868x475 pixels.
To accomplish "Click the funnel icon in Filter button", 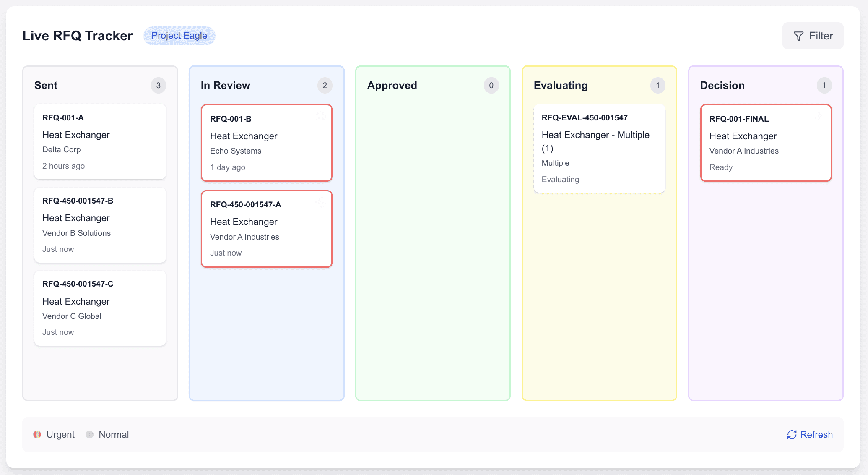I will tap(798, 36).
